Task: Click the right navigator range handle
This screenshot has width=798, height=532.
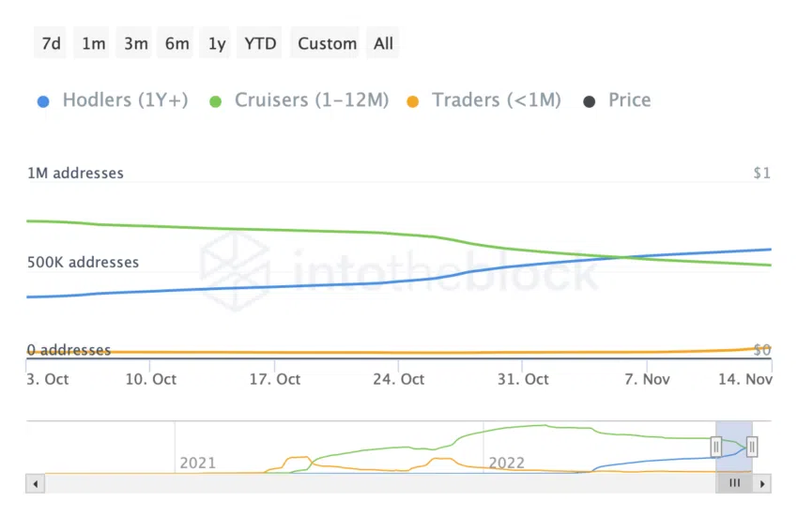Action: point(752,447)
